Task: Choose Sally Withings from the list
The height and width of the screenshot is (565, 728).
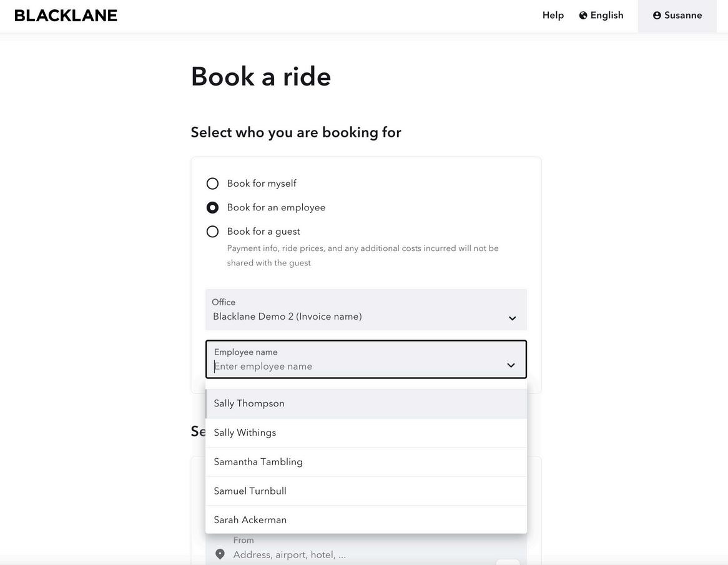Action: [245, 433]
